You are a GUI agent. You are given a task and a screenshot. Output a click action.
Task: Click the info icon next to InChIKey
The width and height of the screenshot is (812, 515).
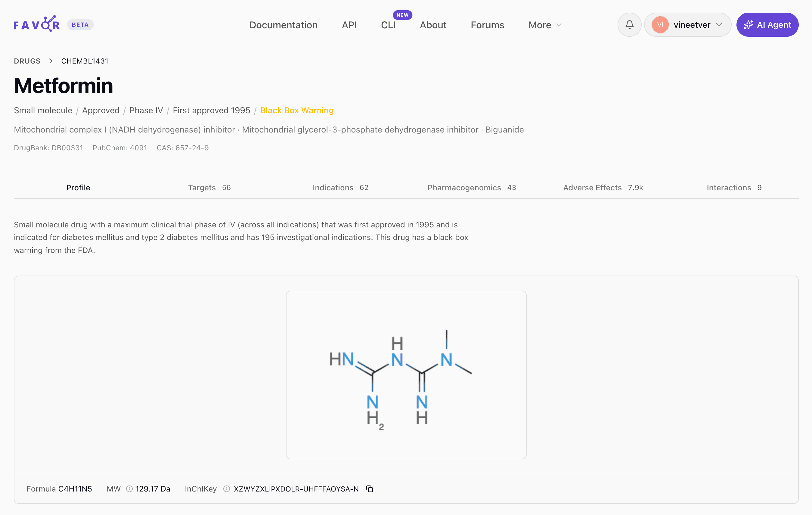coord(227,489)
